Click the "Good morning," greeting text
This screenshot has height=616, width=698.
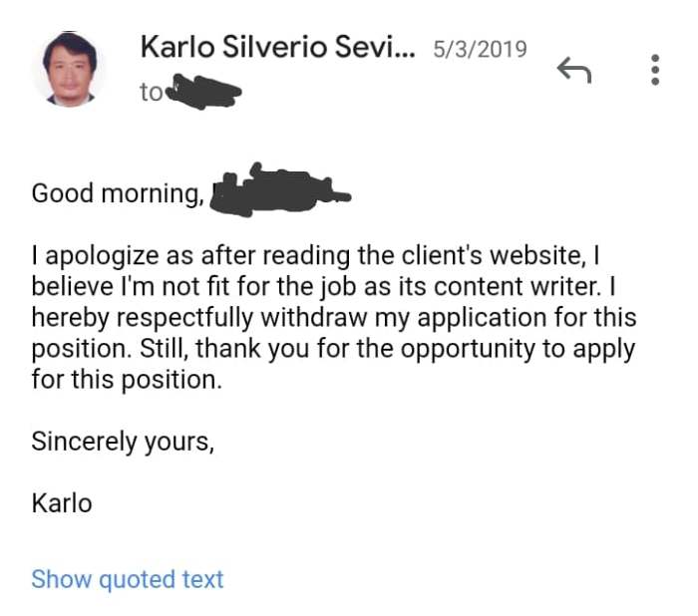point(117,192)
